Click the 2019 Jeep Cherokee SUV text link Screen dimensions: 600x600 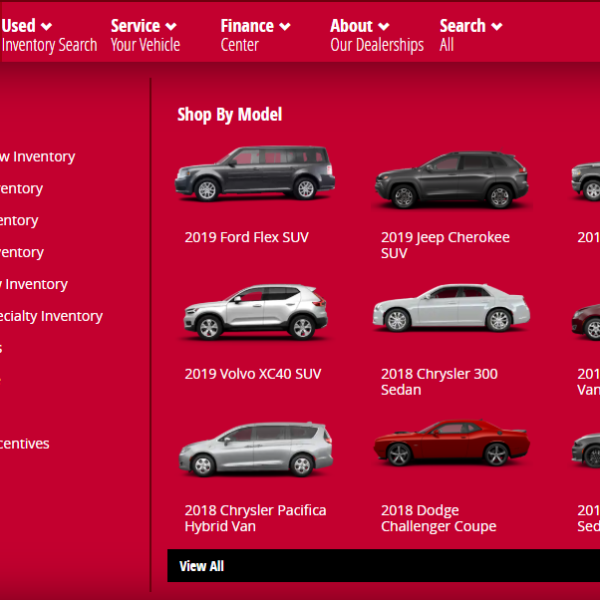pos(445,245)
